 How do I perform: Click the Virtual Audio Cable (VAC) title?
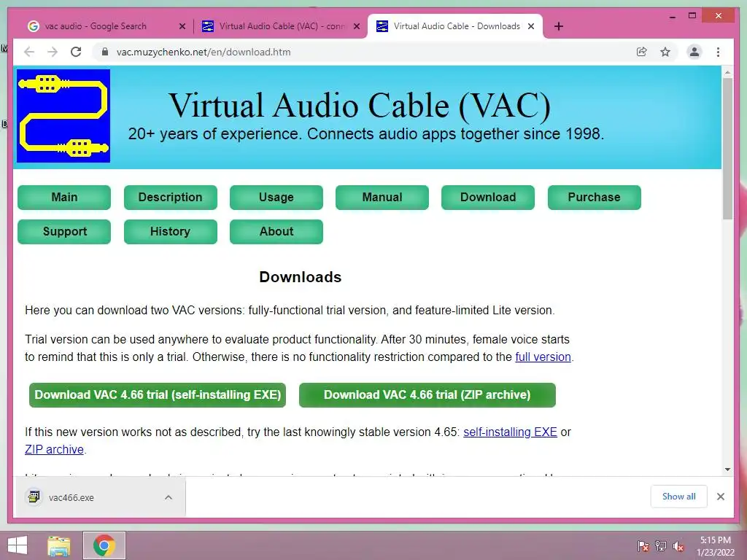(360, 105)
